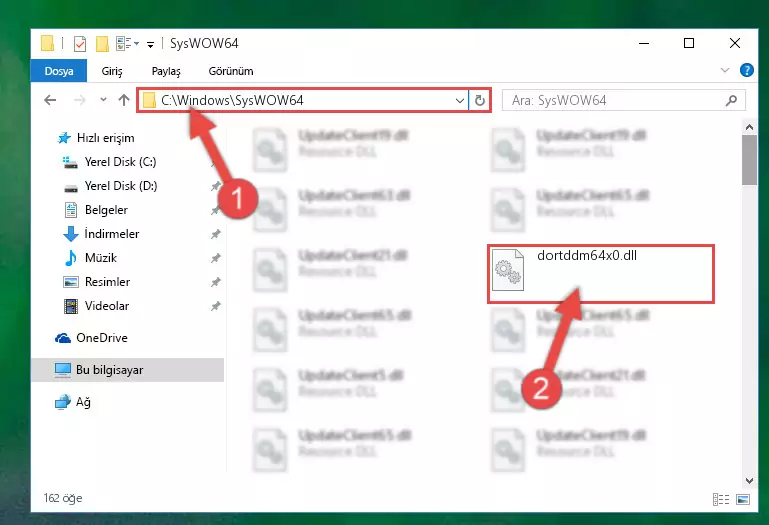
Task: Open Help with the blue question mark icon
Action: click(746, 71)
